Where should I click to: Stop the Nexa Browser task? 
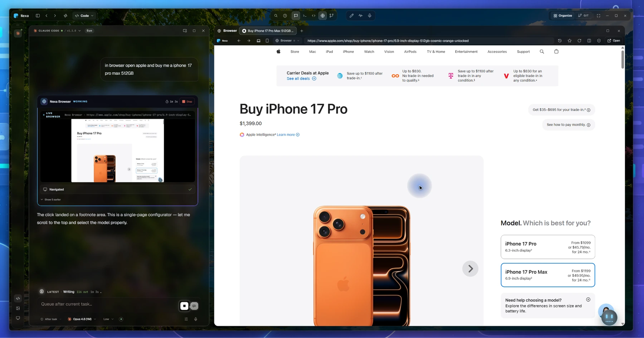(187, 102)
